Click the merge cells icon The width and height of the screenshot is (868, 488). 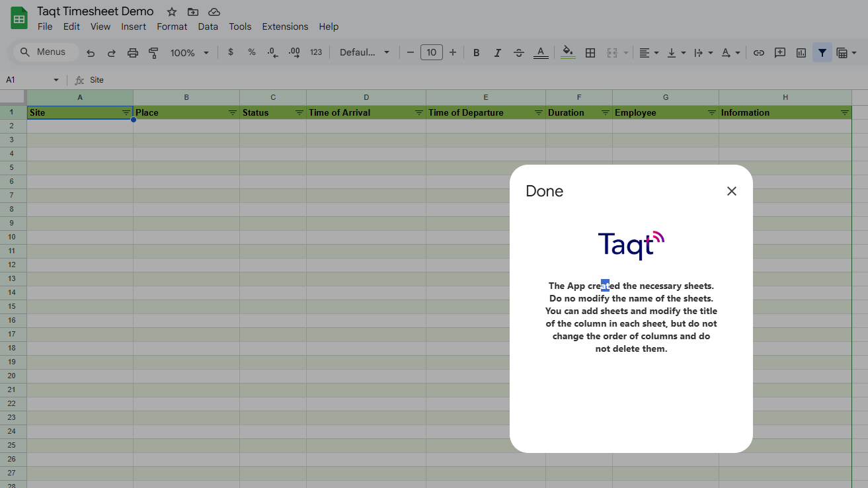[x=612, y=52]
